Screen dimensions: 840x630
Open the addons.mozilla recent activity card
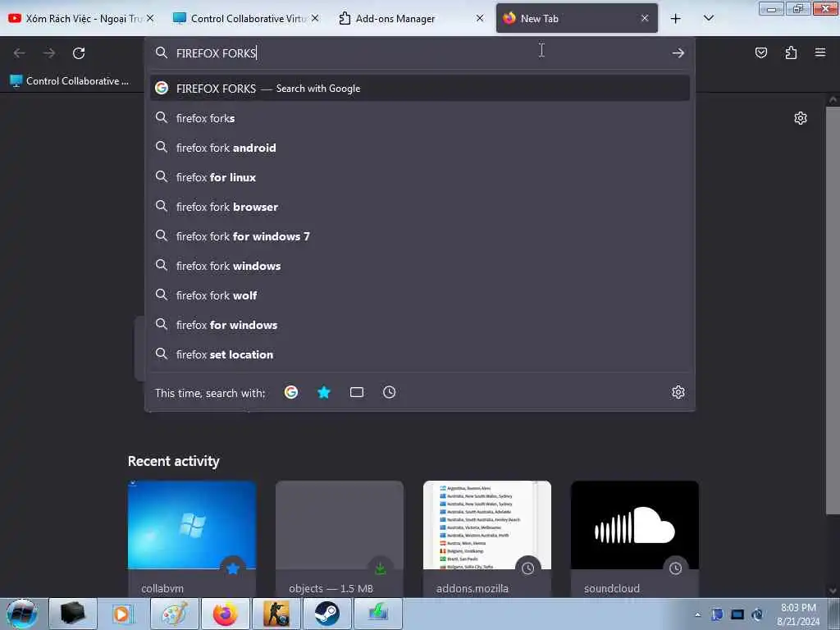(x=487, y=538)
